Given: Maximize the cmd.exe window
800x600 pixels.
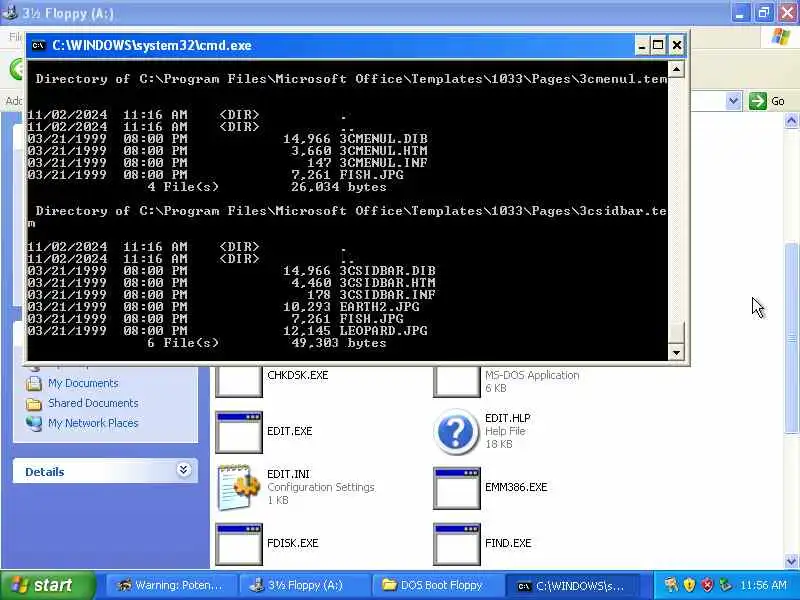Looking at the screenshot, I should coord(658,45).
